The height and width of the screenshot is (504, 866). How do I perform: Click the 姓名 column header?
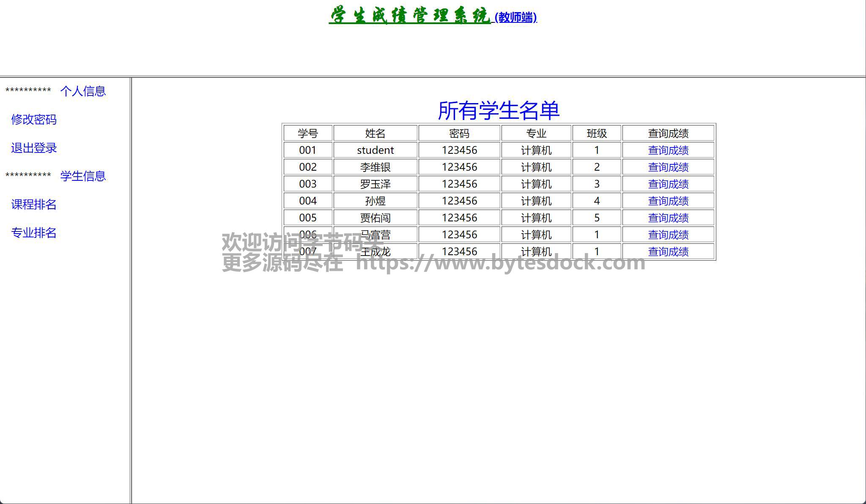[375, 133]
